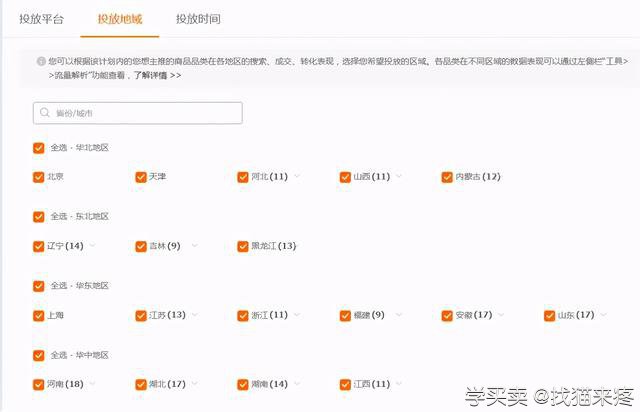The width and height of the screenshot is (640, 412).
Task: Select the 投放地域 tab
Action: pyautogui.click(x=120, y=19)
